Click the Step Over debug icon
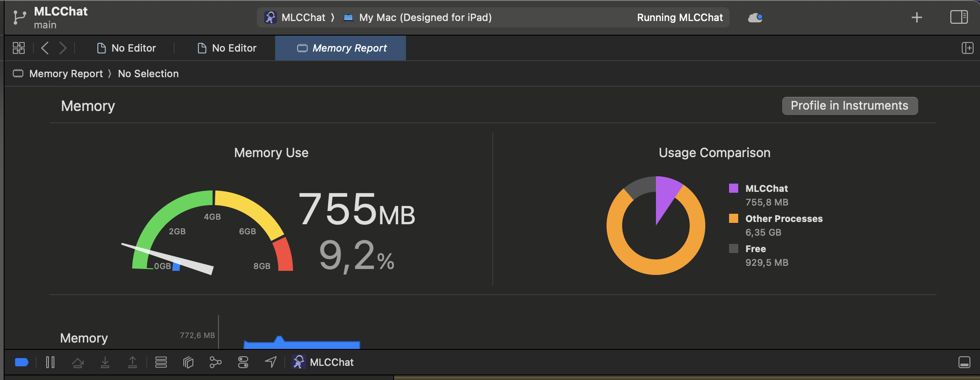 click(78, 362)
